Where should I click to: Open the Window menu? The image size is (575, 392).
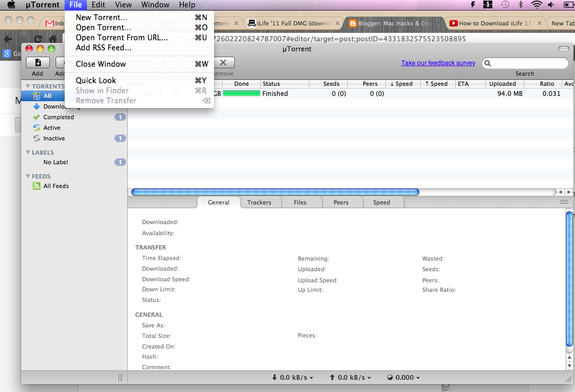155,5
